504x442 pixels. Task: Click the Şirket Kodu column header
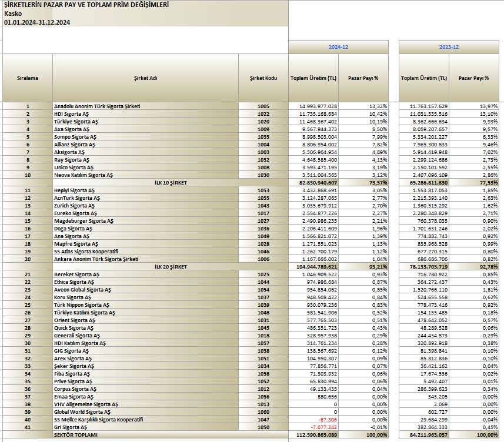click(263, 78)
